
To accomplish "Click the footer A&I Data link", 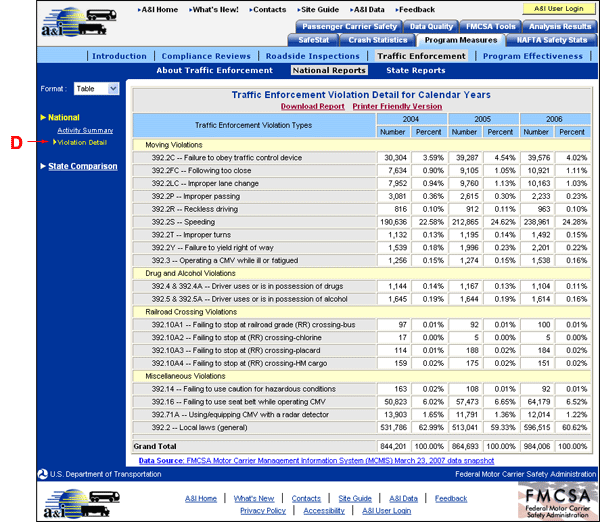I will [x=403, y=499].
